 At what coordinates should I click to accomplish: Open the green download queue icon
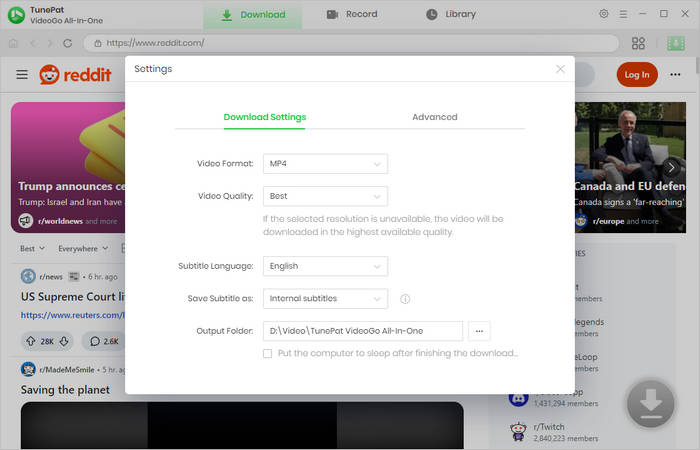tap(675, 43)
